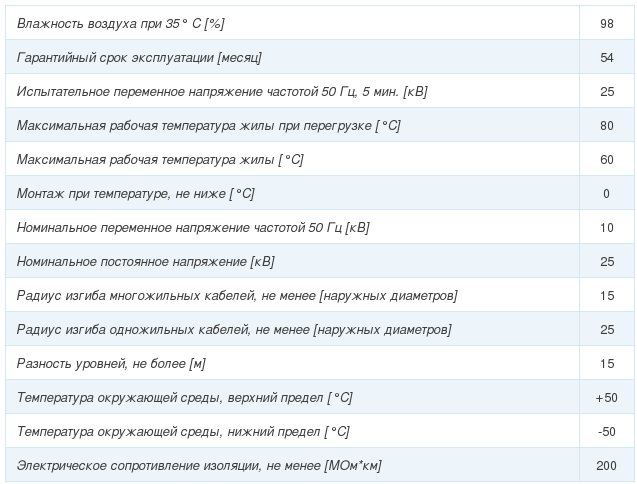
Task: Click 'Монтаж при температуре, не ниже' label
Action: 135,193
